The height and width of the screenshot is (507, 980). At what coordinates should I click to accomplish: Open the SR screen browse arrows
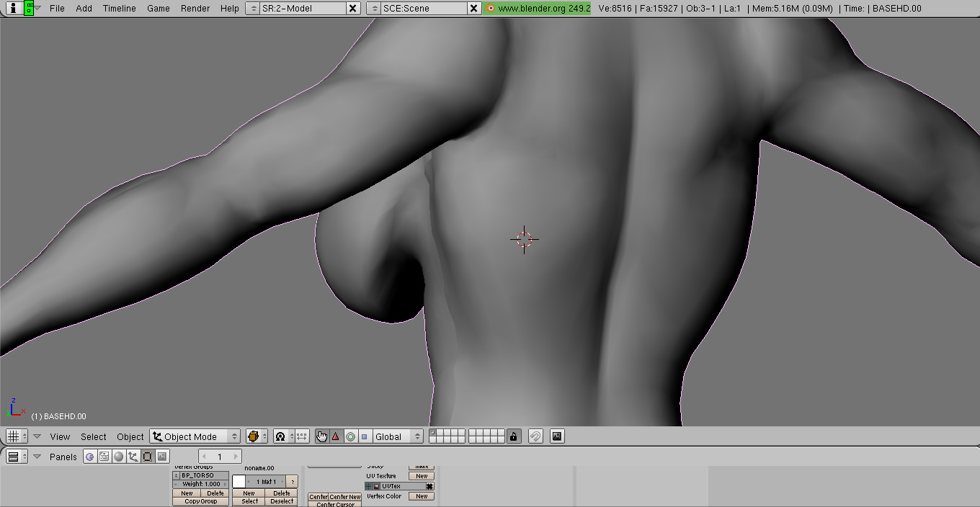253,9
